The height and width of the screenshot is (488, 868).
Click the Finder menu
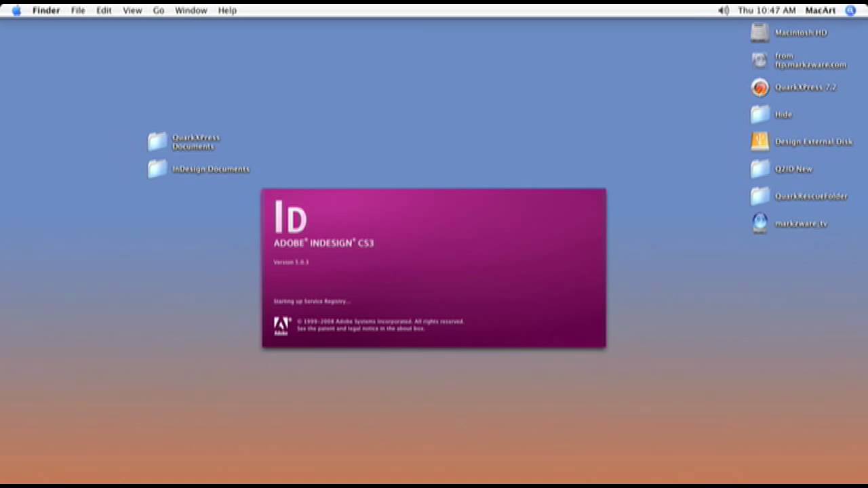(46, 10)
